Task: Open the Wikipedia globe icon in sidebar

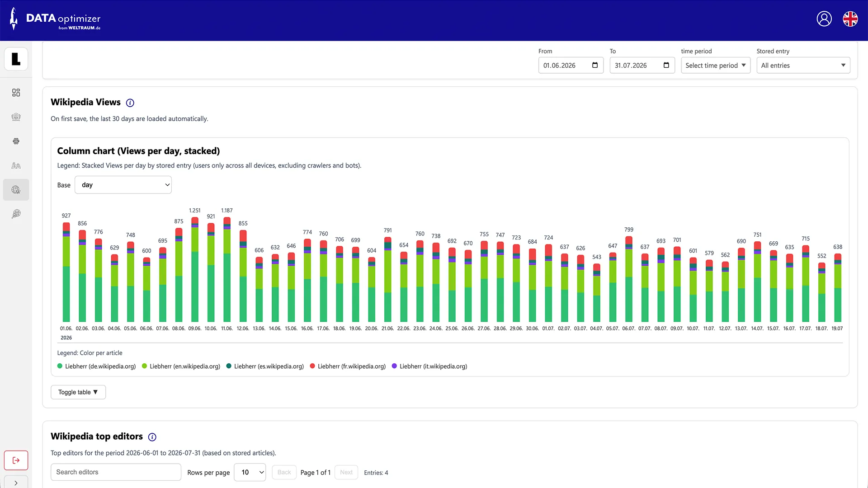Action: 16,190
